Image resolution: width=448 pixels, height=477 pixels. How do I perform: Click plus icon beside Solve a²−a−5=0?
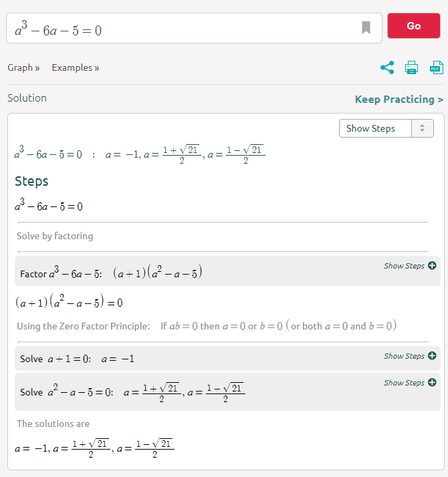tap(432, 382)
